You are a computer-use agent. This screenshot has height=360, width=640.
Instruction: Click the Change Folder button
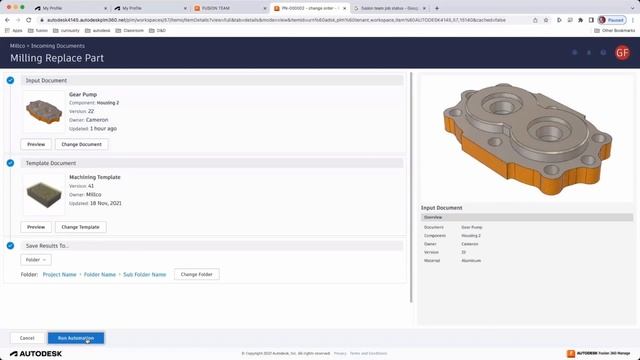pyautogui.click(x=197, y=274)
